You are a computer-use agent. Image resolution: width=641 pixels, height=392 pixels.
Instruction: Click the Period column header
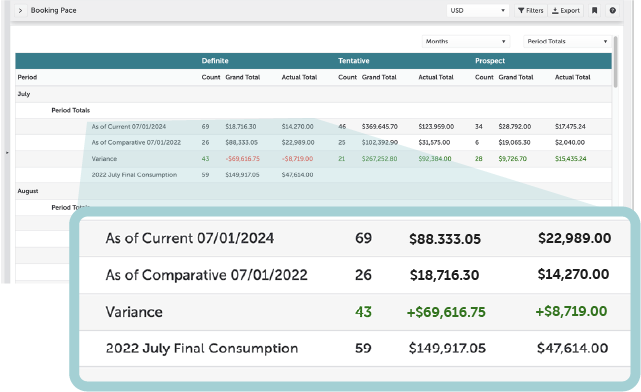coord(27,77)
